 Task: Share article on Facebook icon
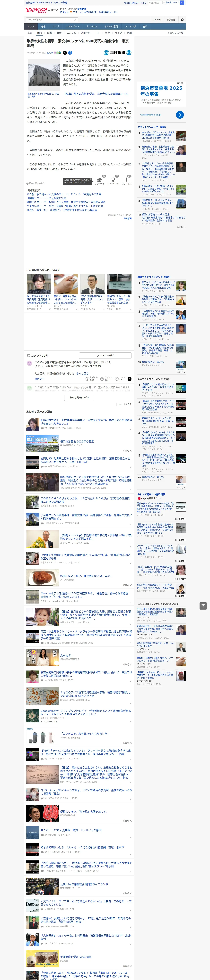coord(70,53)
